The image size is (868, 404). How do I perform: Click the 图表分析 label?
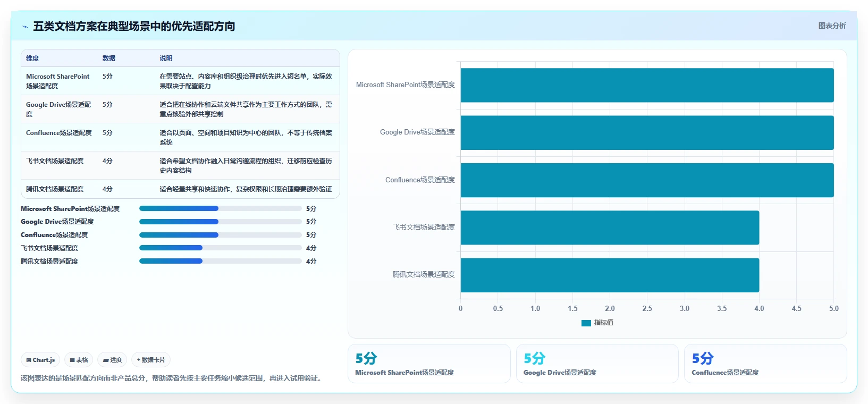tap(832, 26)
